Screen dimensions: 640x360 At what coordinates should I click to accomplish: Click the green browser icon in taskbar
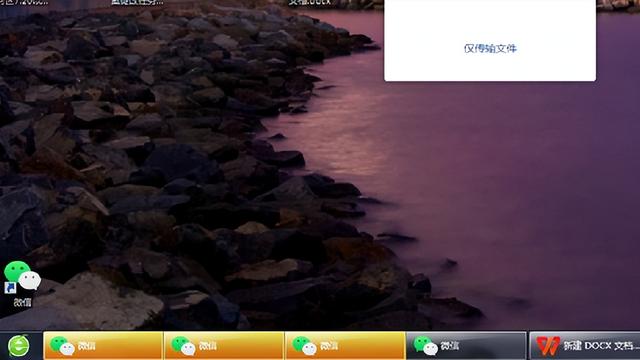[x=19, y=346]
